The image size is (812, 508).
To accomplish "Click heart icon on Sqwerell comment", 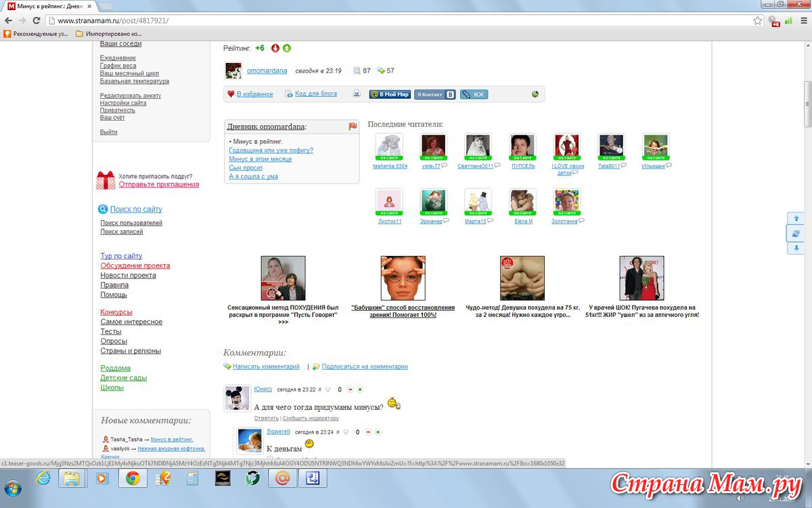I will tap(346, 432).
